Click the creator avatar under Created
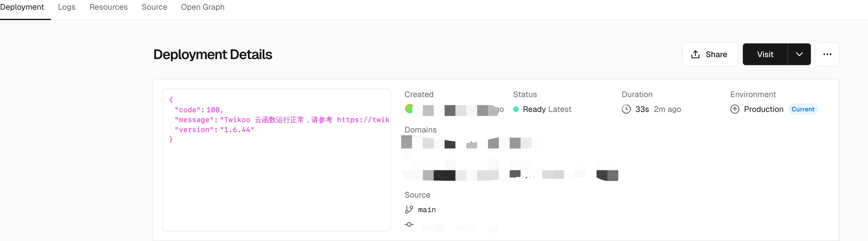This screenshot has width=868, height=241. pyautogui.click(x=409, y=109)
